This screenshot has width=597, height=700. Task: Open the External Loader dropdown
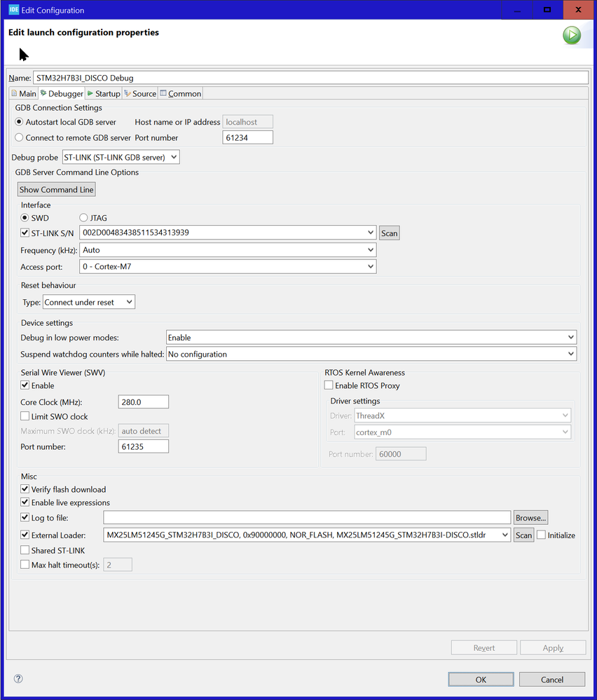[307, 535]
